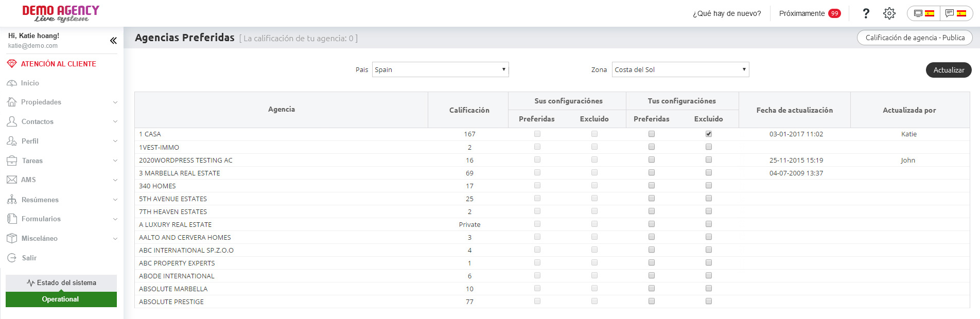Click the date 25-11-2015 15:19
The image size is (980, 319).
click(x=796, y=161)
